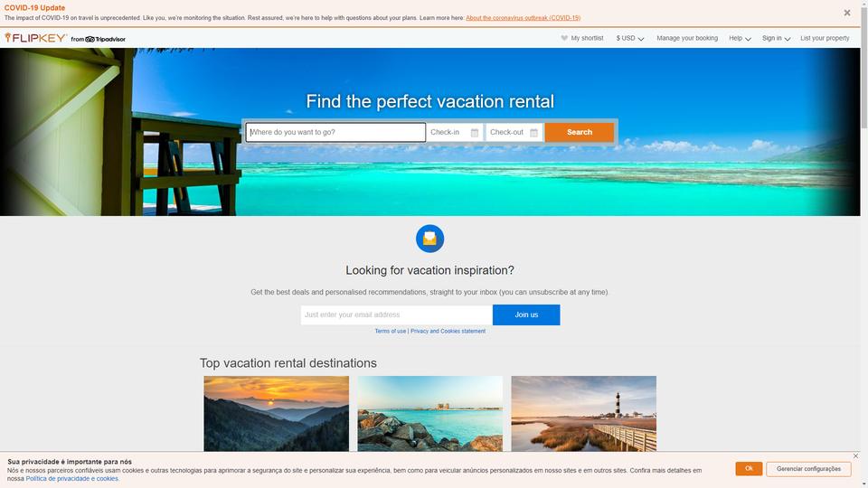Open the coronavirus outbreak info link
The height and width of the screenshot is (488, 868).
tap(523, 18)
